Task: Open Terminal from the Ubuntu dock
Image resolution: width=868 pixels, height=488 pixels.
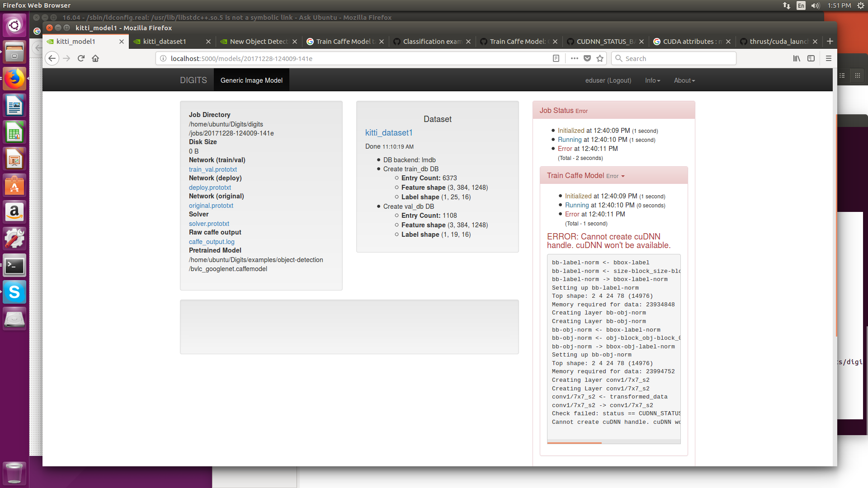Action: [x=14, y=266]
